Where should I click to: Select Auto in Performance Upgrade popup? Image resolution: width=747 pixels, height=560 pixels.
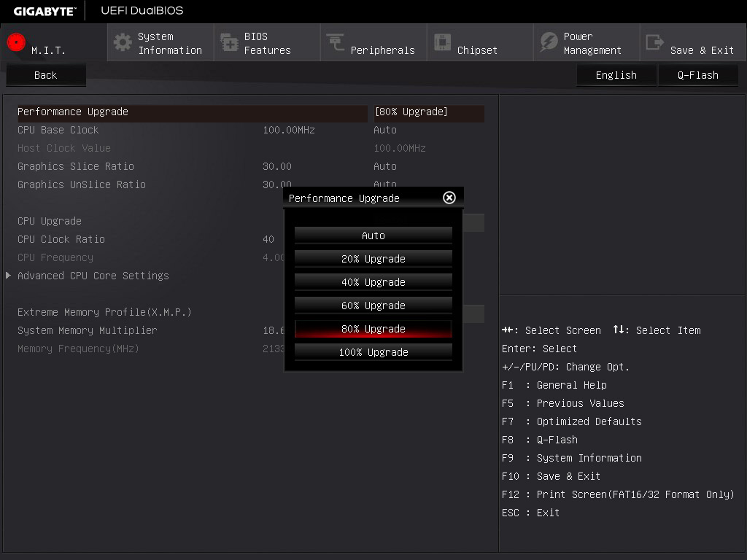click(x=373, y=236)
